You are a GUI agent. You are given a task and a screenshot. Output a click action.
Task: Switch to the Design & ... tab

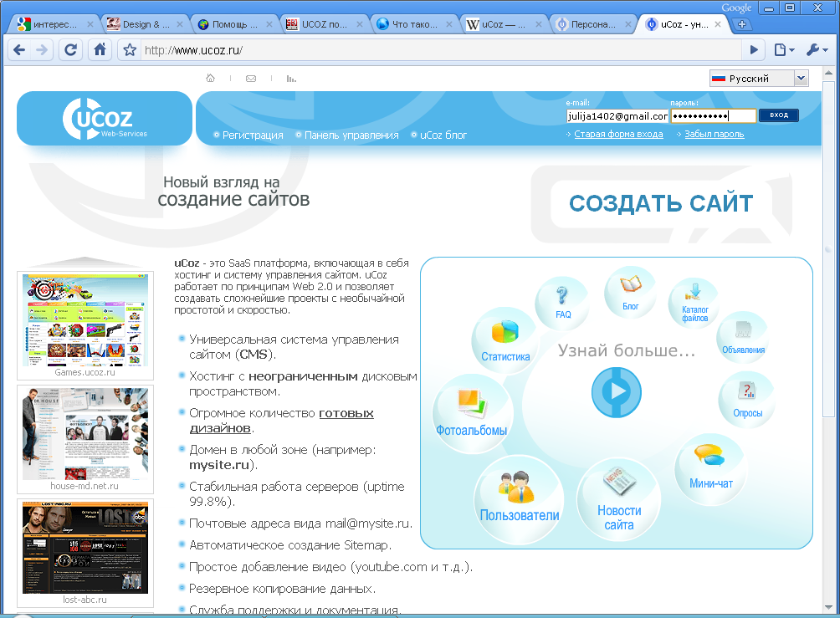point(145,24)
